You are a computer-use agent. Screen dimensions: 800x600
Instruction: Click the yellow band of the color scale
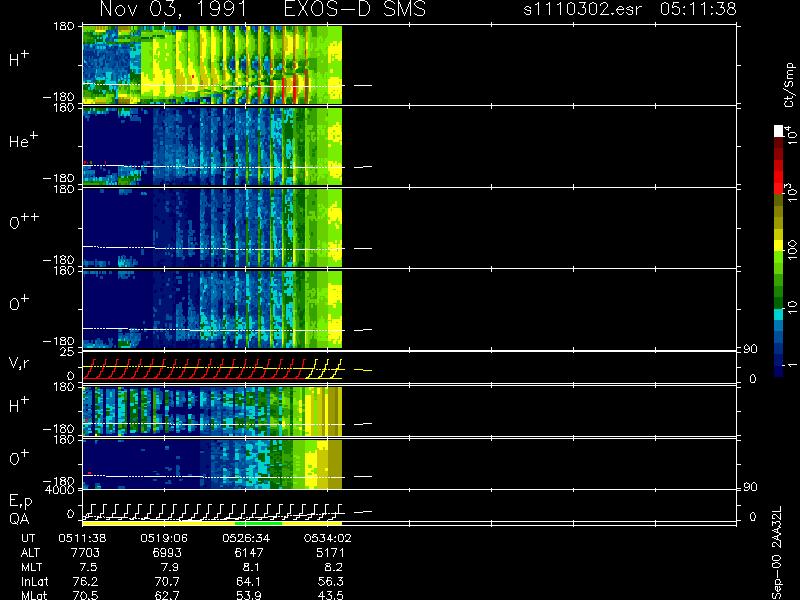(x=778, y=247)
